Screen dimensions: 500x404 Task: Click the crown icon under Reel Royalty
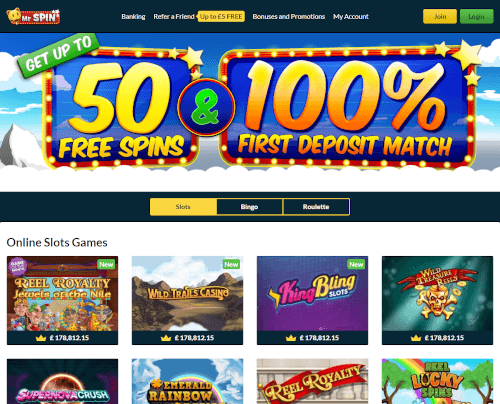(x=41, y=338)
